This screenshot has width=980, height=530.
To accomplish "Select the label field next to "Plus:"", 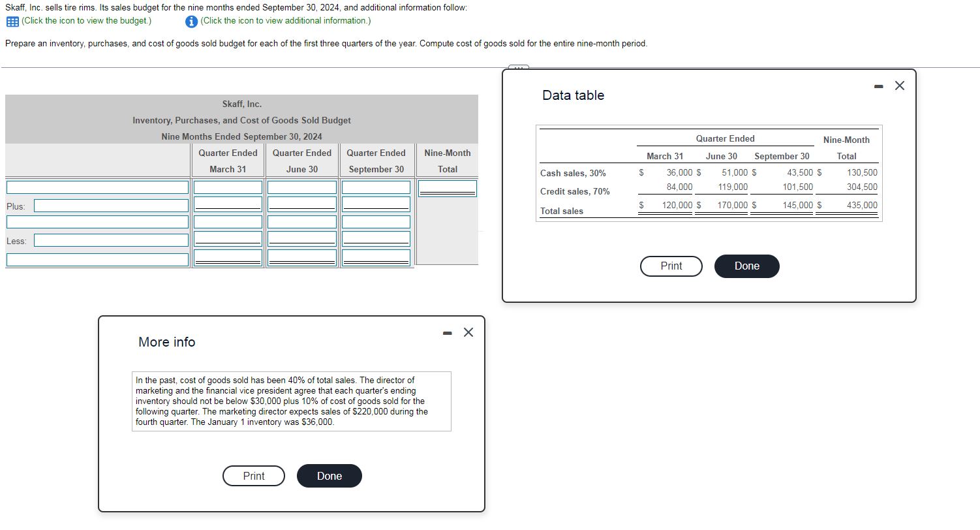I will [x=111, y=206].
